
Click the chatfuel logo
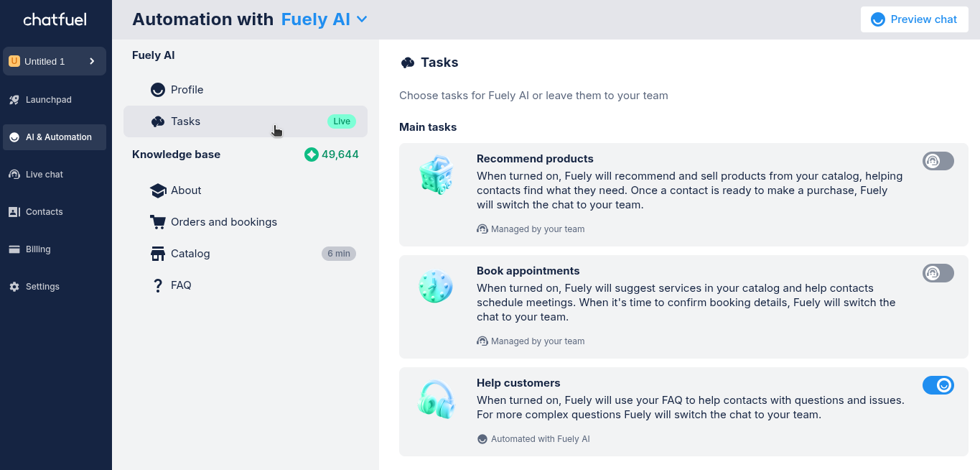(55, 19)
